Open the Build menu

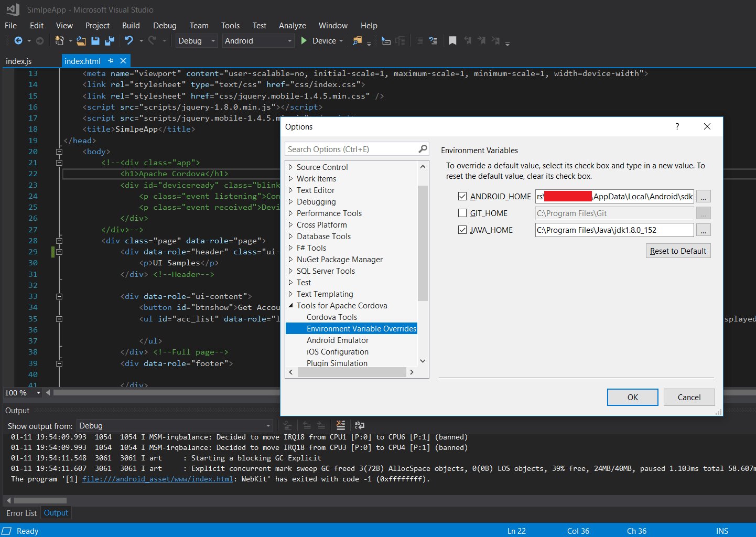click(131, 26)
